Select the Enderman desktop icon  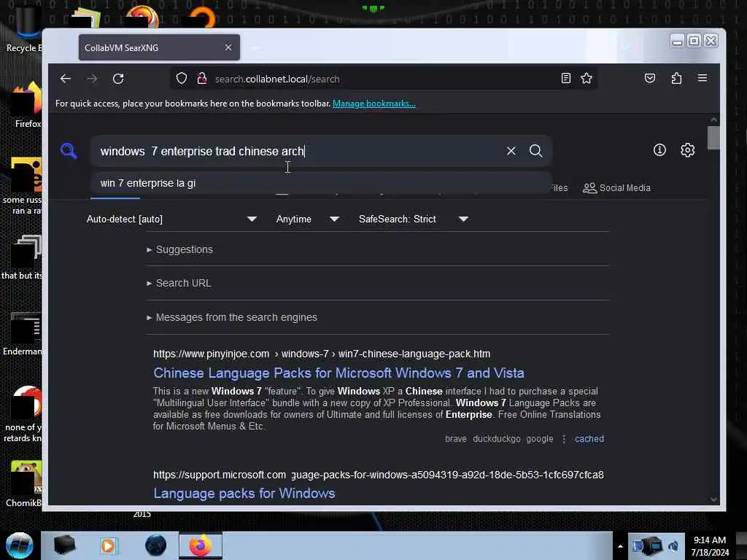tap(23, 334)
